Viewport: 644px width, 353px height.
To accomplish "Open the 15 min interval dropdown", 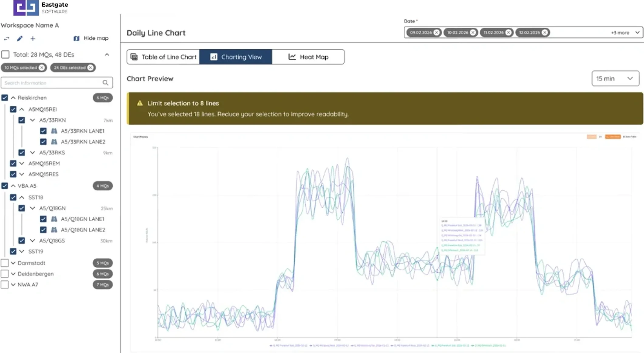I will tap(615, 78).
